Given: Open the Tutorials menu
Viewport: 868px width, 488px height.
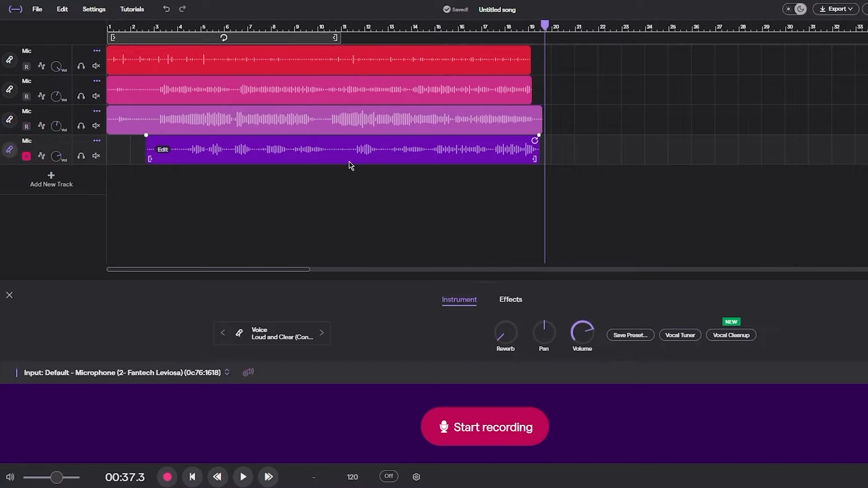Looking at the screenshot, I should point(132,9).
